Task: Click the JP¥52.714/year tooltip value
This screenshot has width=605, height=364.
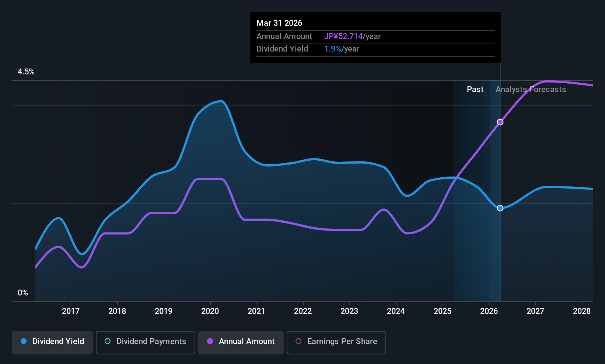Action: (x=353, y=36)
